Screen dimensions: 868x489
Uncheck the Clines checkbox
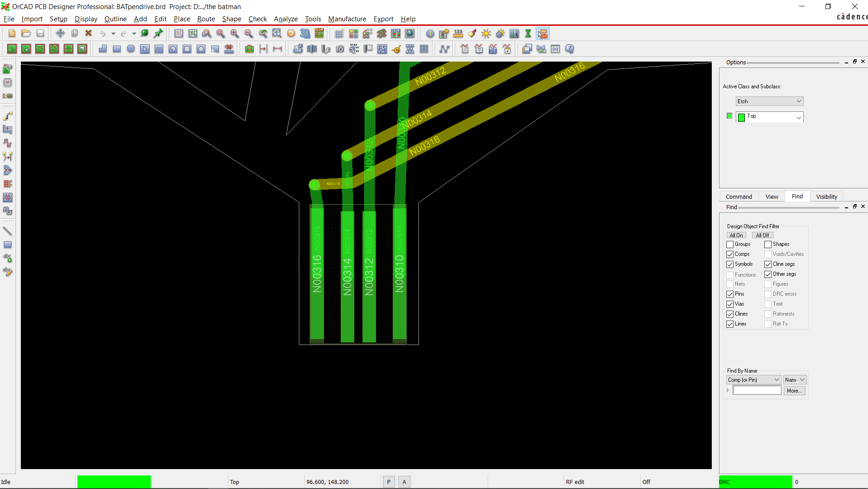730,314
